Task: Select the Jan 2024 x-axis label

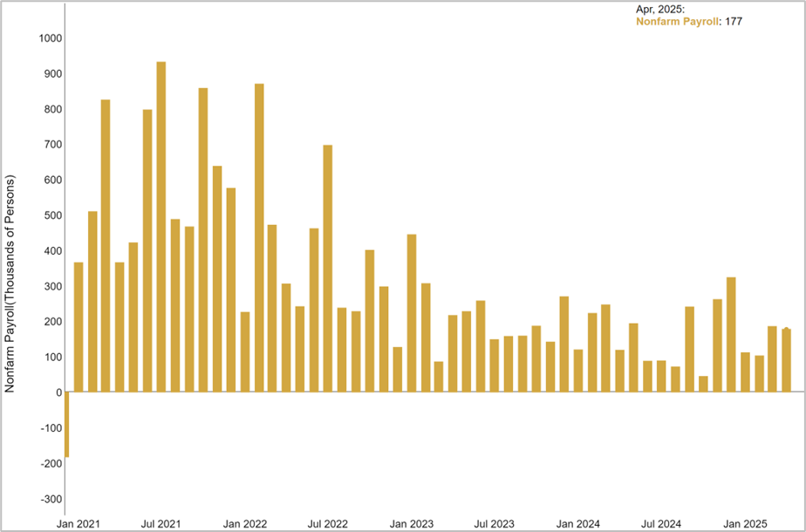Action: pos(578,524)
